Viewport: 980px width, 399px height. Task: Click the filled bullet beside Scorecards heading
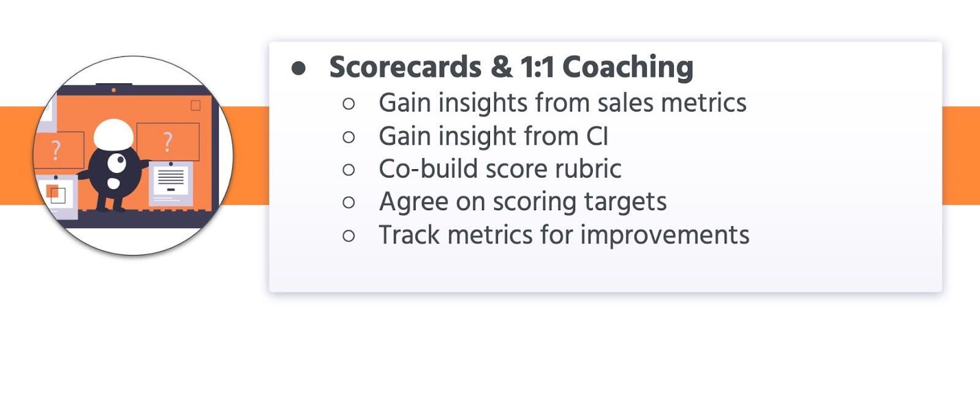click(x=298, y=68)
